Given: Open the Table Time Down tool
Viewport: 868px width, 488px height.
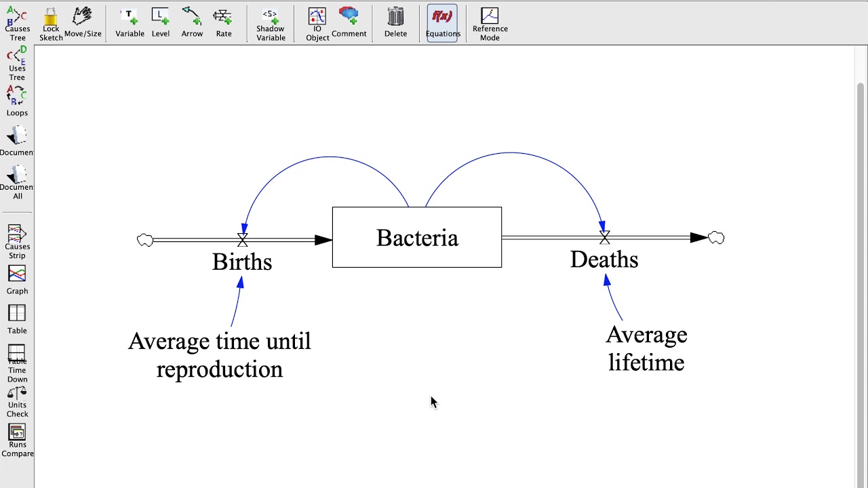Looking at the screenshot, I should [17, 364].
